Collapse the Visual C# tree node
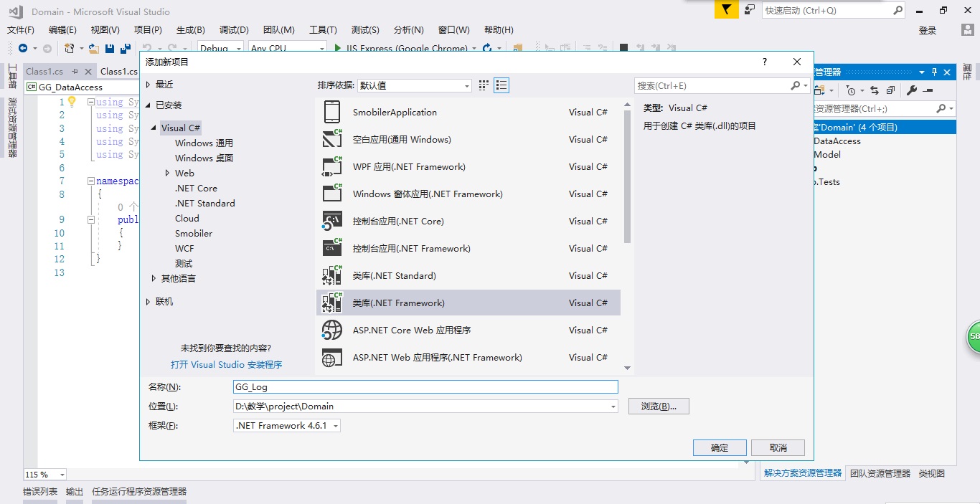Screen dimensions: 980x504 (154, 128)
